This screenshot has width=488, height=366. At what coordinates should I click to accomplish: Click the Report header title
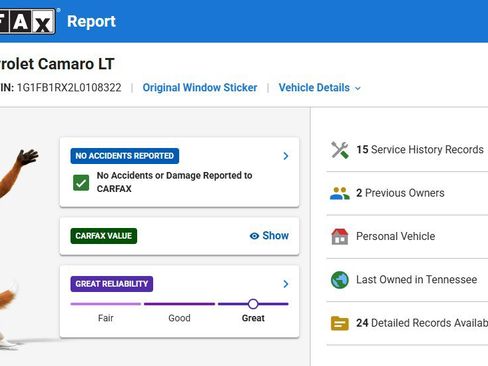pyautogui.click(x=91, y=21)
